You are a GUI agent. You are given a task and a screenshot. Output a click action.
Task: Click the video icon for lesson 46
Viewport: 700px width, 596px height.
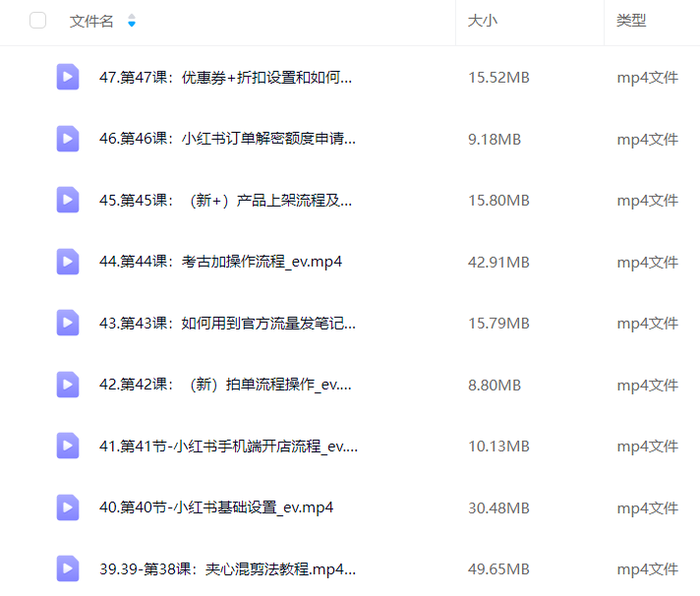click(x=68, y=139)
